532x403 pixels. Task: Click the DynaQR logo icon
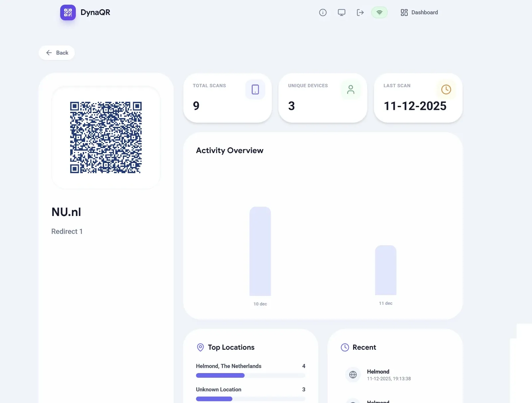coord(68,13)
